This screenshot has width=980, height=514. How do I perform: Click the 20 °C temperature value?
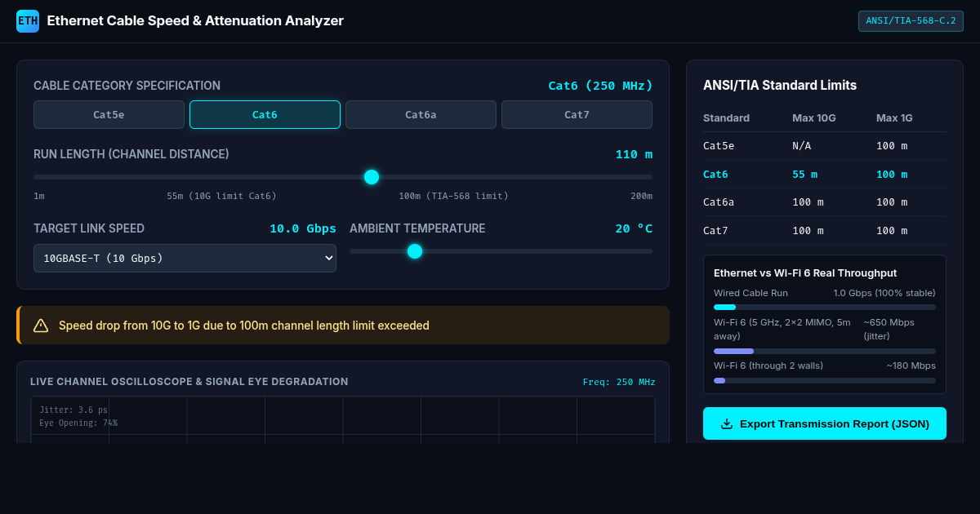634,228
